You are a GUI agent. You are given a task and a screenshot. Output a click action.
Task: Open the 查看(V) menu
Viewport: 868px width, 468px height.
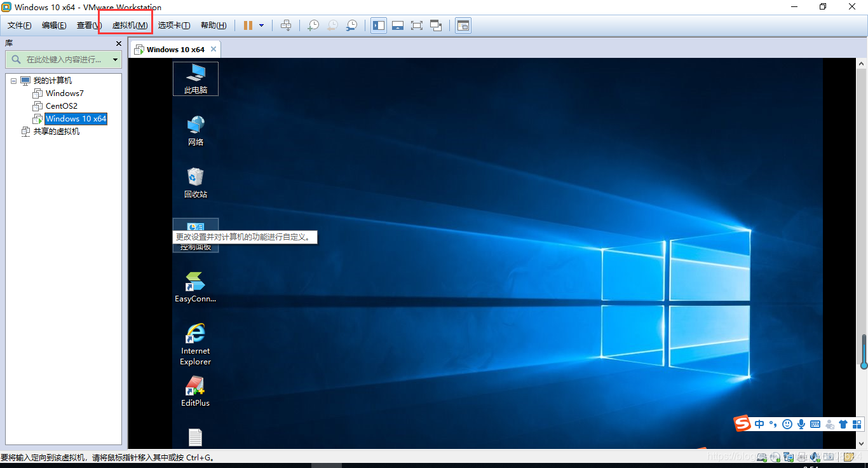pyautogui.click(x=89, y=25)
